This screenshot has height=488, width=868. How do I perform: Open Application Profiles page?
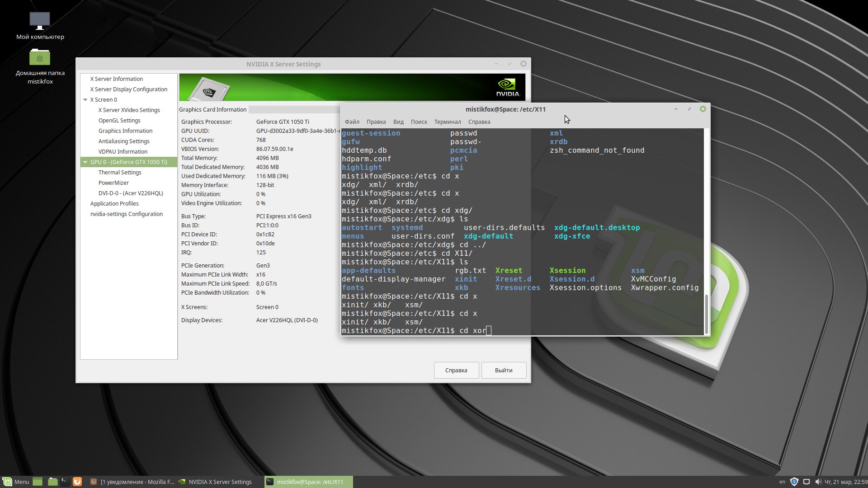114,203
